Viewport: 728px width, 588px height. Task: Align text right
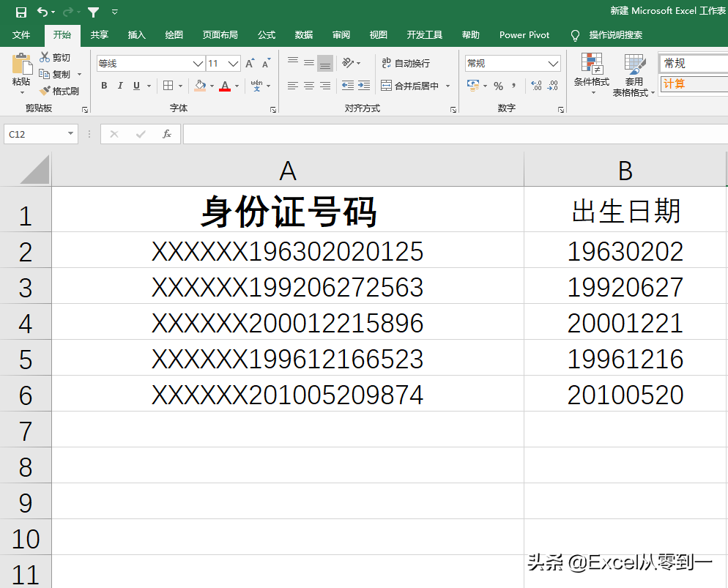pos(325,86)
